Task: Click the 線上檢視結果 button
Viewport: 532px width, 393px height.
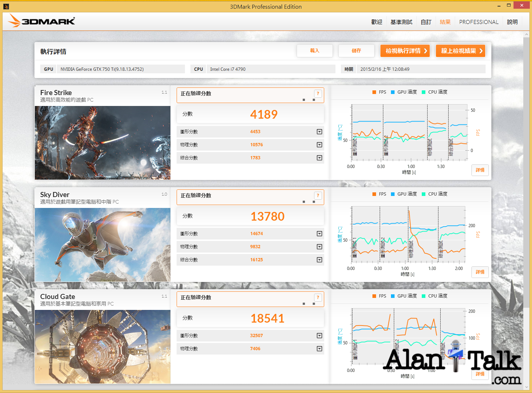Action: pos(461,51)
